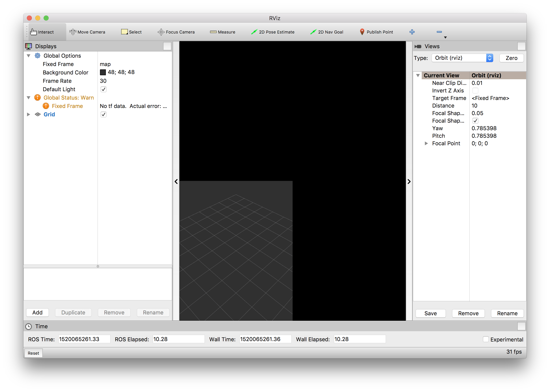Switch to the Select tool
550x392 pixels.
131,32
